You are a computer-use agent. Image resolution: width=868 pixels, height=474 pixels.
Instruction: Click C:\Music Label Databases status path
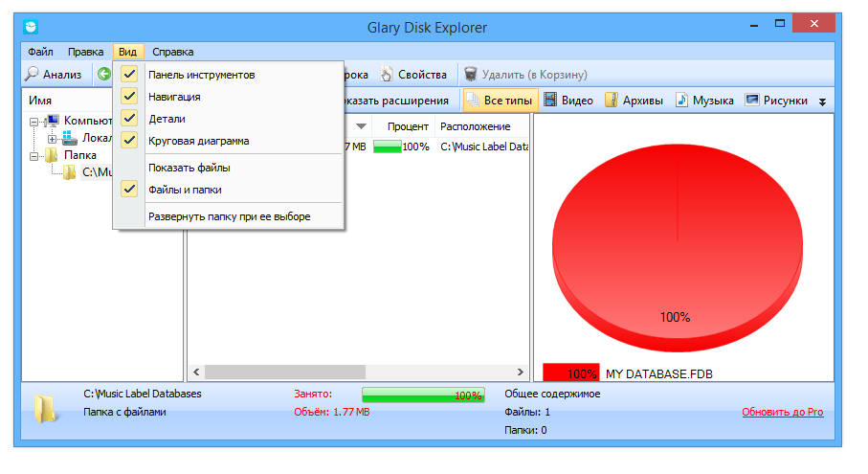point(143,394)
